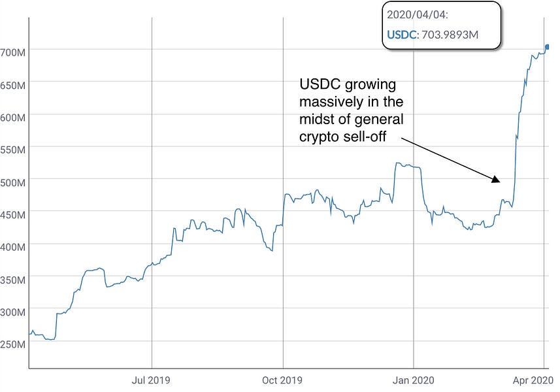Click the Oct 2019 x-axis label
This screenshot has height=392, width=560.
(283, 381)
